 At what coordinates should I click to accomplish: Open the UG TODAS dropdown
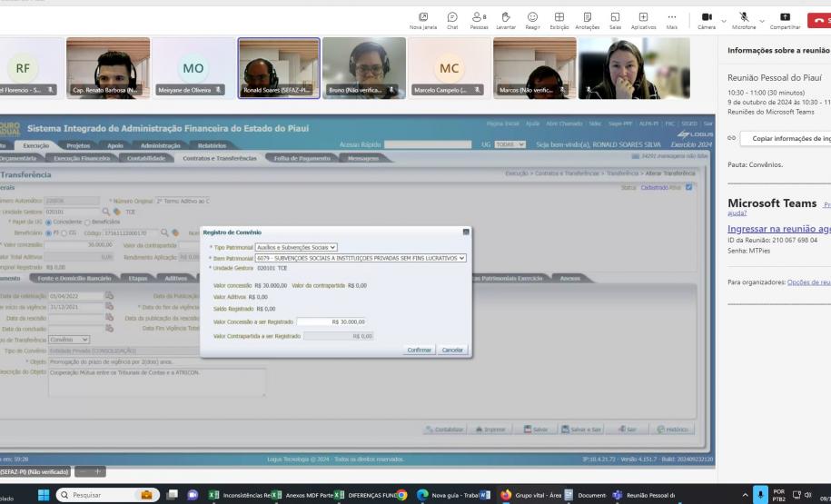510,145
